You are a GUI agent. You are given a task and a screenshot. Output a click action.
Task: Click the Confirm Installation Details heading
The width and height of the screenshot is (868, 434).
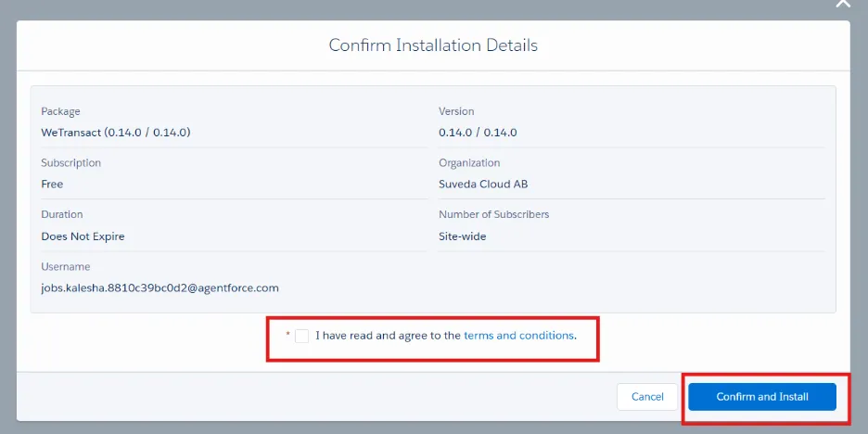tap(433, 45)
